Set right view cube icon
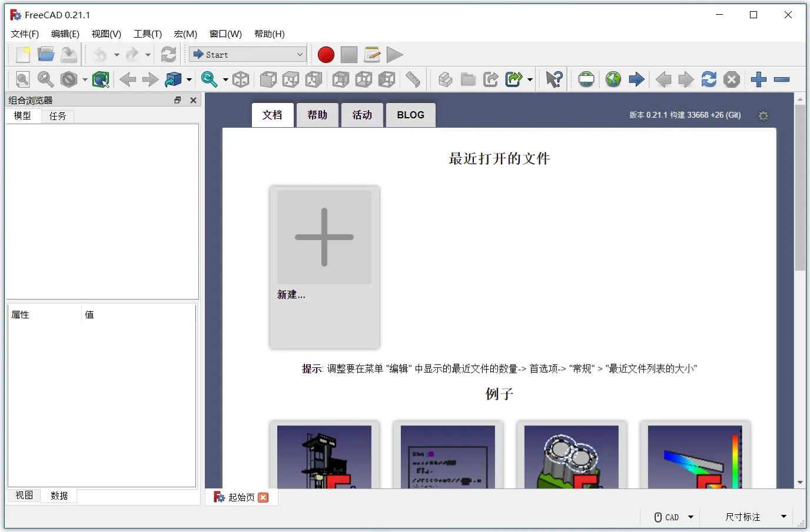This screenshot has height=532, width=810. click(x=314, y=79)
